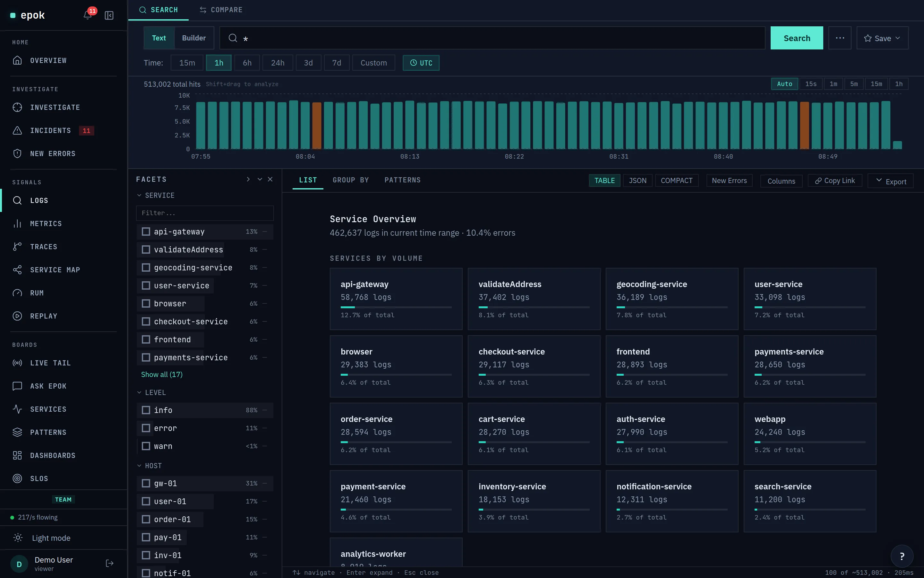The width and height of the screenshot is (924, 578).
Task: Focus the query search input
Action: click(x=492, y=38)
